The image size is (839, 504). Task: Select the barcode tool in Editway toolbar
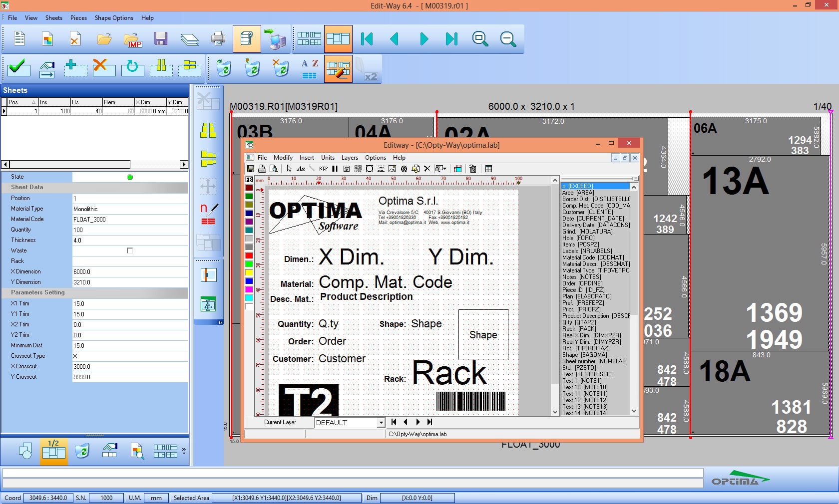coord(335,169)
